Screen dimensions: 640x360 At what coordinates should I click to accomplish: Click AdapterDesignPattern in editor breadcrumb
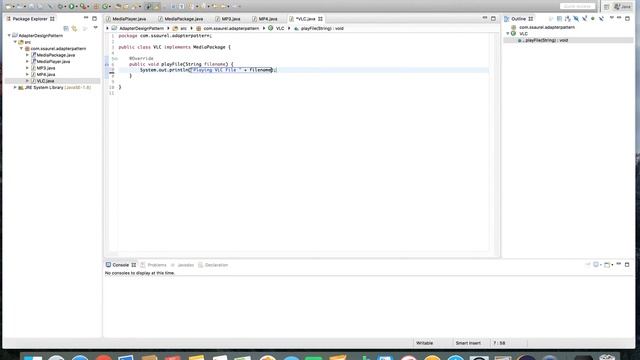pyautogui.click(x=141, y=29)
